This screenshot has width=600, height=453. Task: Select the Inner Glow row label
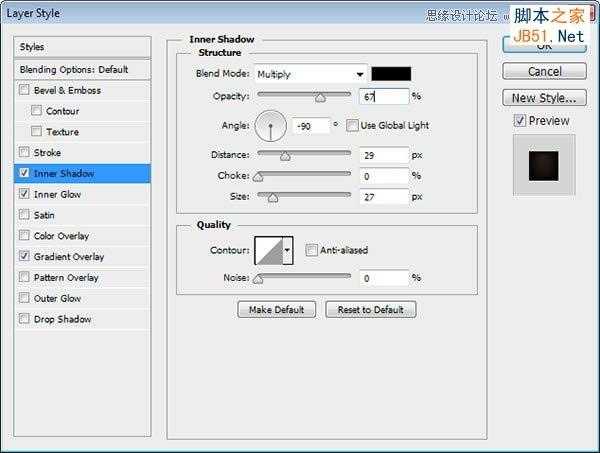coord(57,194)
